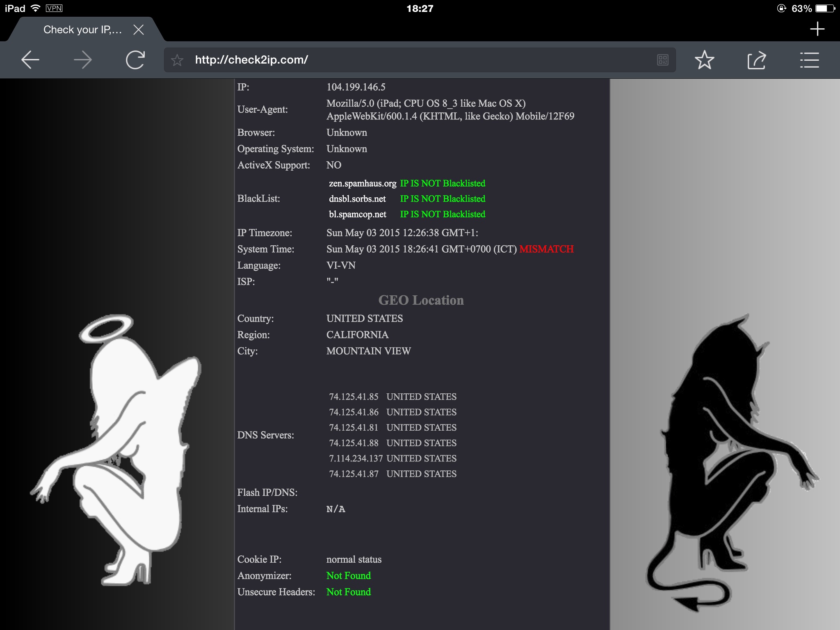Screen dimensions: 840x630
Task: Tap the zen.spamhaus.org blacklist entry
Action: [x=363, y=183]
